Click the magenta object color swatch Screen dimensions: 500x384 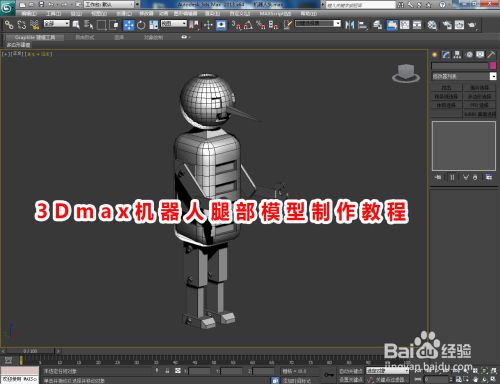point(492,66)
